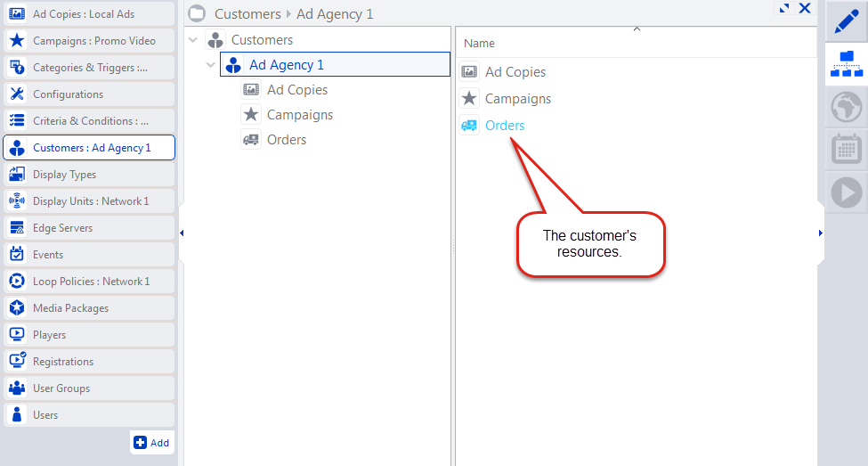Click the Loop Policies icon
The width and height of the screenshot is (868, 466).
(x=17, y=282)
